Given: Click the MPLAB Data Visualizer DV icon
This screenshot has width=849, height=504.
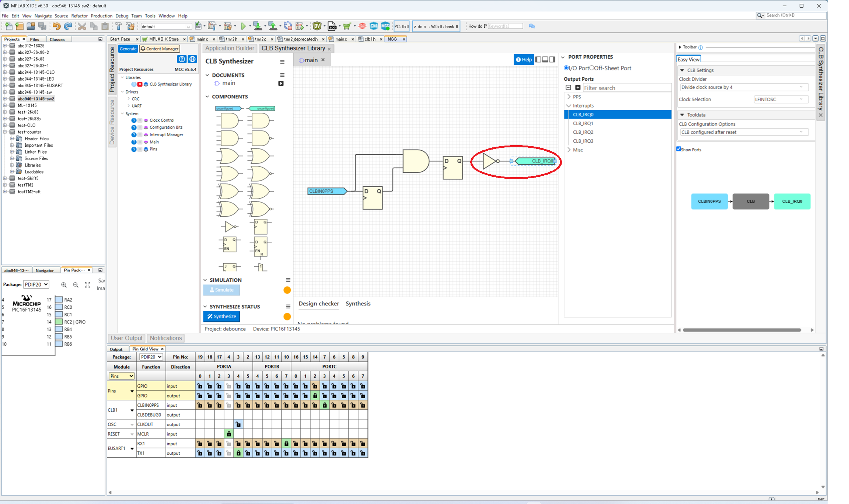Looking at the screenshot, I should pyautogui.click(x=317, y=26).
